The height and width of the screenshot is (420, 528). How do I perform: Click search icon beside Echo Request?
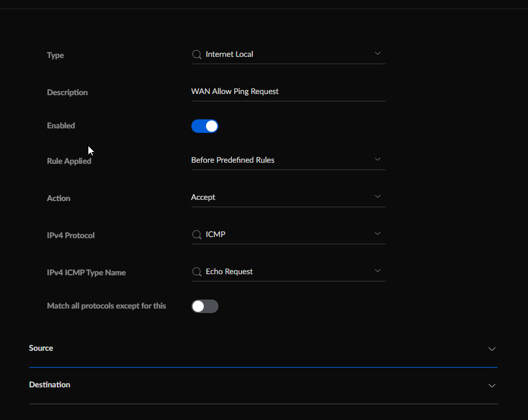pyautogui.click(x=196, y=272)
